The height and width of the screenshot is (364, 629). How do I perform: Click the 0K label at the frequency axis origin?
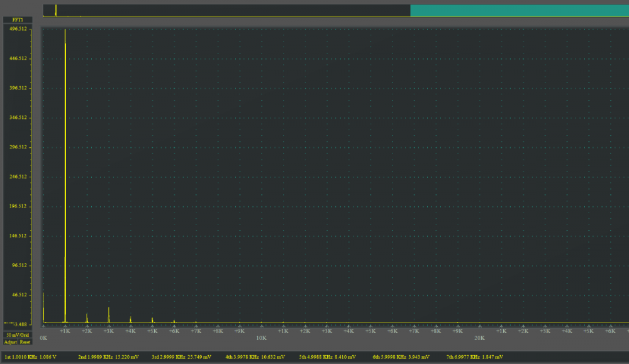pyautogui.click(x=43, y=338)
